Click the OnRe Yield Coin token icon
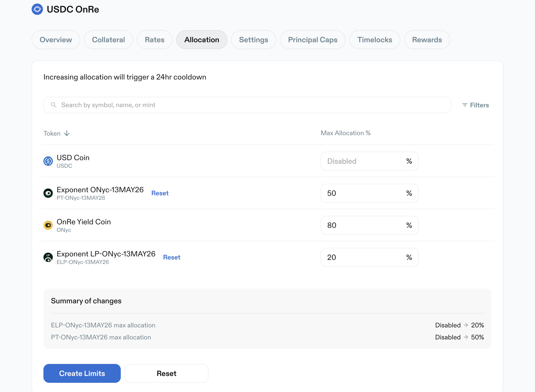This screenshot has width=535, height=392. pos(48,225)
